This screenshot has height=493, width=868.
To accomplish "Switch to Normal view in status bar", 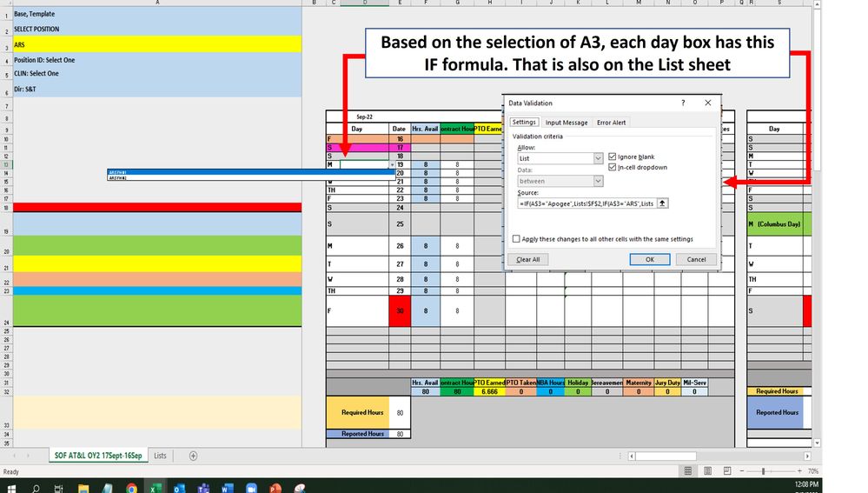I will tap(688, 471).
